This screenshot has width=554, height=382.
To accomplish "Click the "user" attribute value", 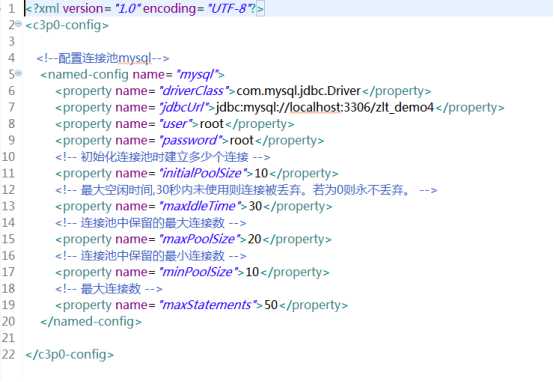I will coord(175,124).
